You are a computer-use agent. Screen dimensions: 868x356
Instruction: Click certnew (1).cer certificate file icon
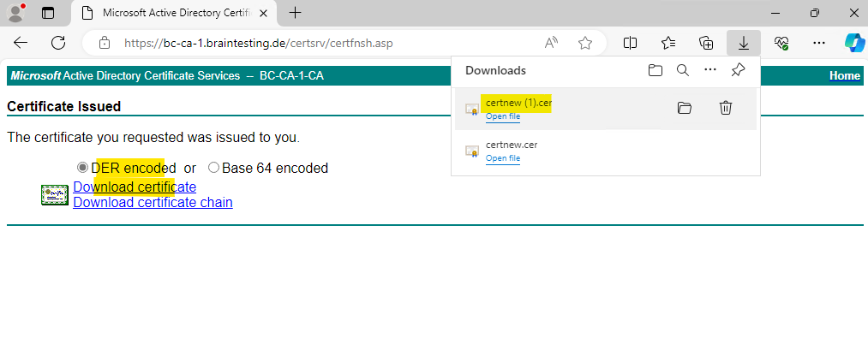471,109
